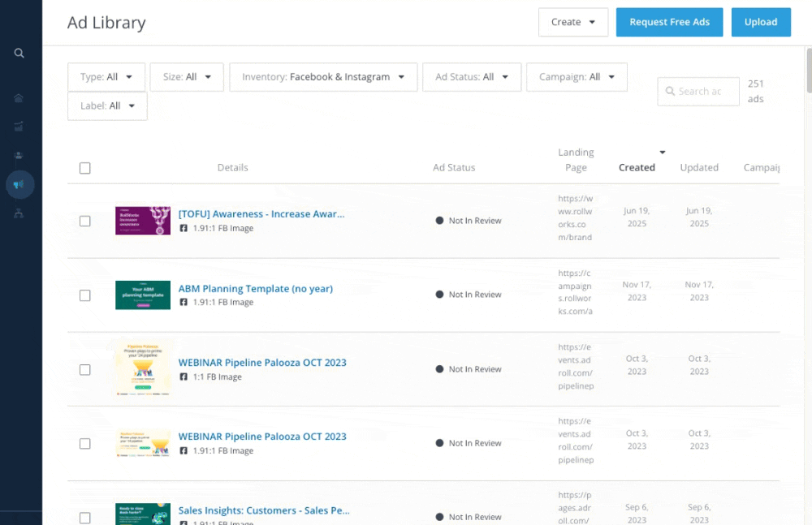The height and width of the screenshot is (525, 812).
Task: Expand the Type: All filter dropdown
Action: [106, 77]
